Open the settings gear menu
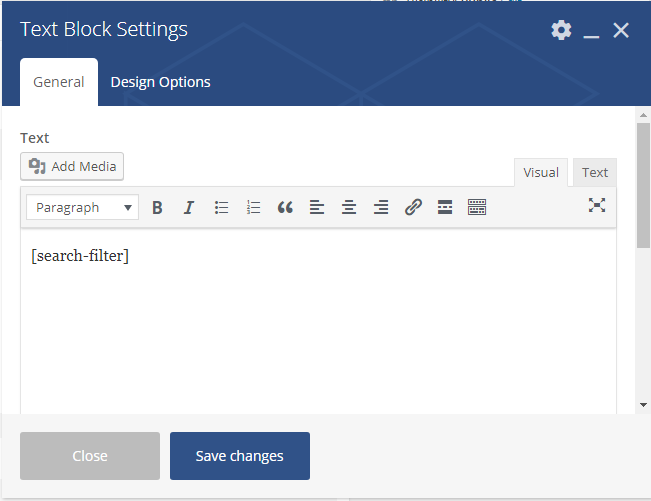 561,30
